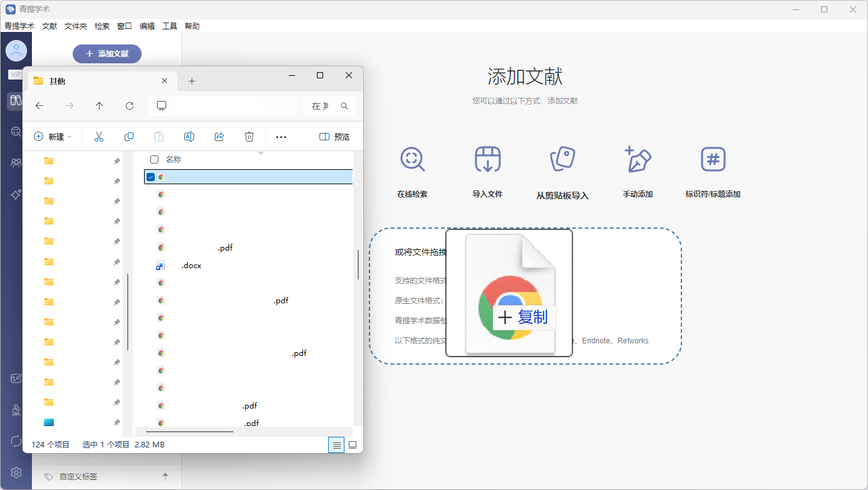Image resolution: width=868 pixels, height=490 pixels.
Task: Tick the select-all checkbox beside 名称
Action: tap(155, 160)
